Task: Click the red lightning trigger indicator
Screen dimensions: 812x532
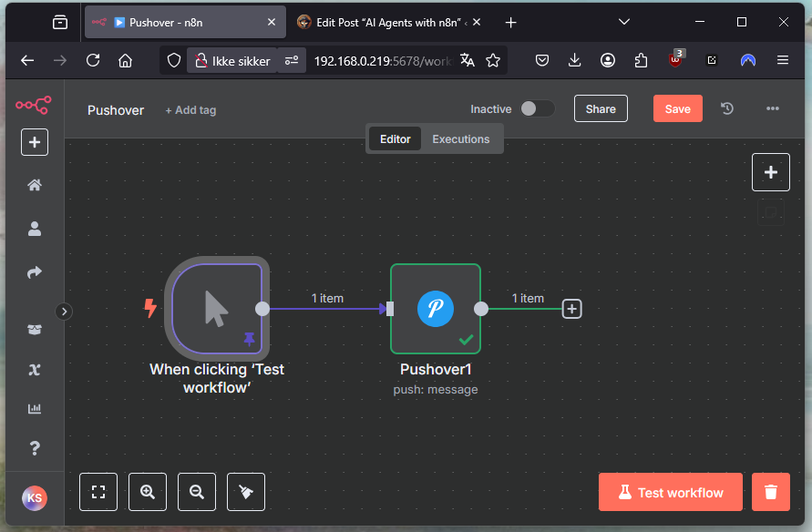Action: pyautogui.click(x=150, y=309)
